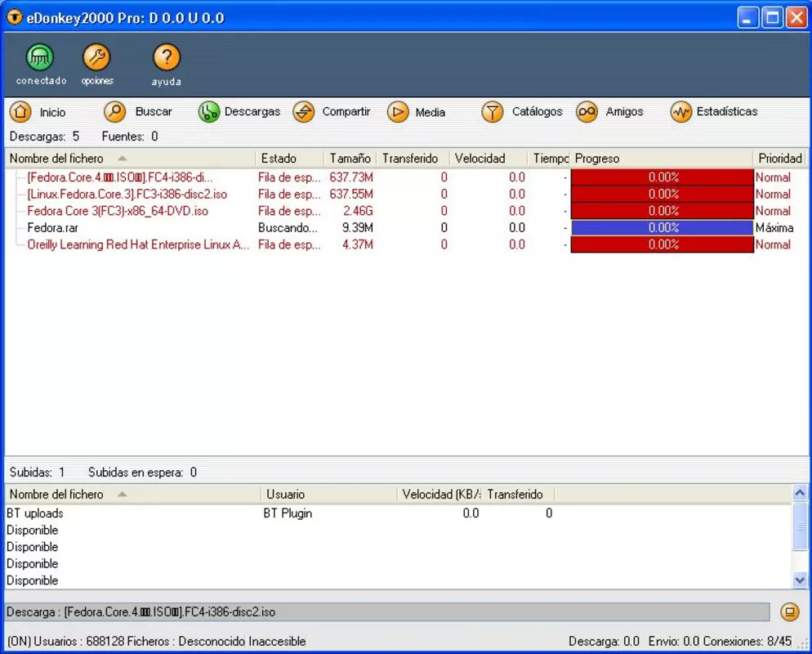
Task: Click the BT Plugin user entry
Action: click(x=288, y=513)
